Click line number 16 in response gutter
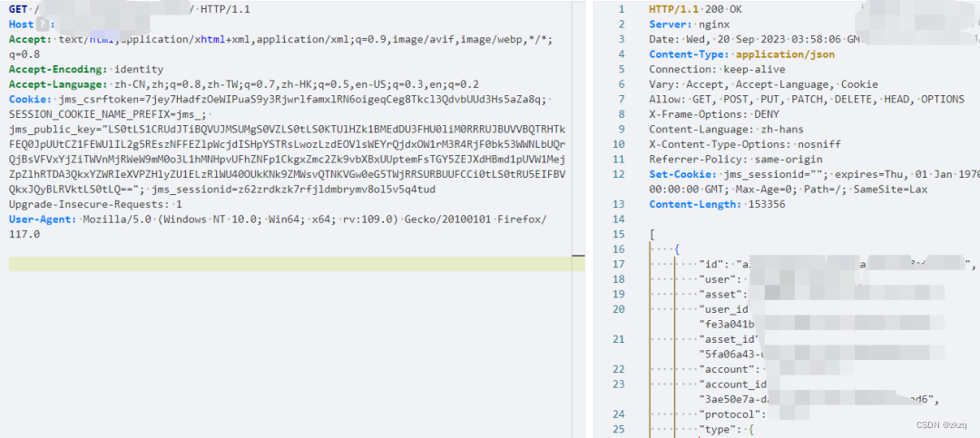Screen dimensions: 980x438 click(619, 249)
